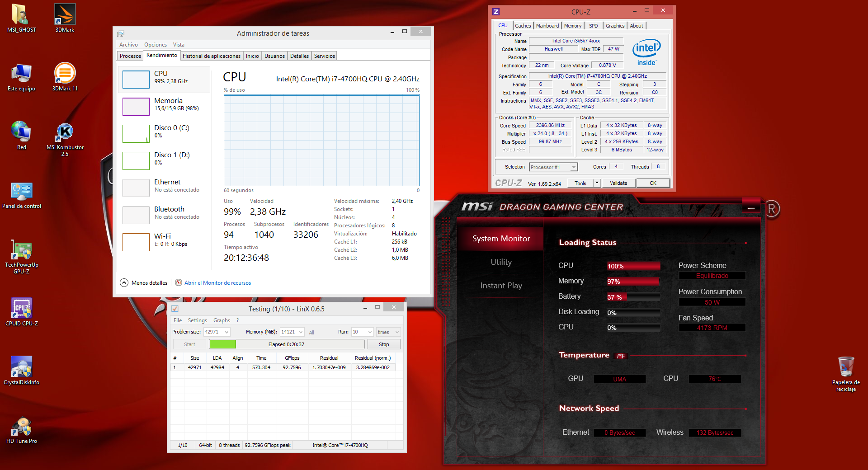Click the LinX title bar icon
Image resolution: width=868 pixels, height=470 pixels.
175,309
